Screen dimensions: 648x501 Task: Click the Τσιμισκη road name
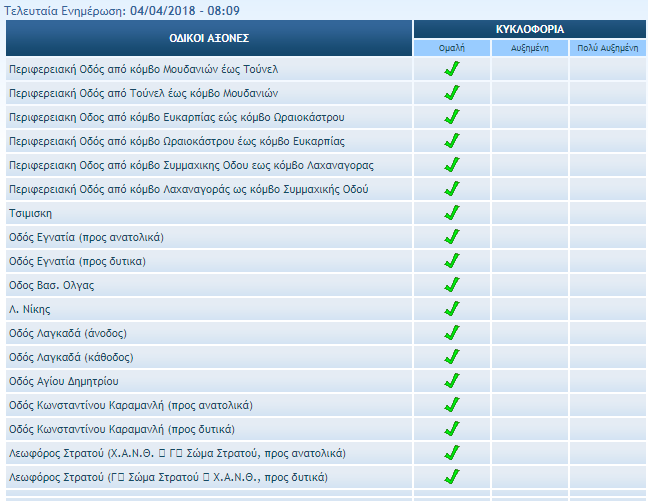click(30, 213)
